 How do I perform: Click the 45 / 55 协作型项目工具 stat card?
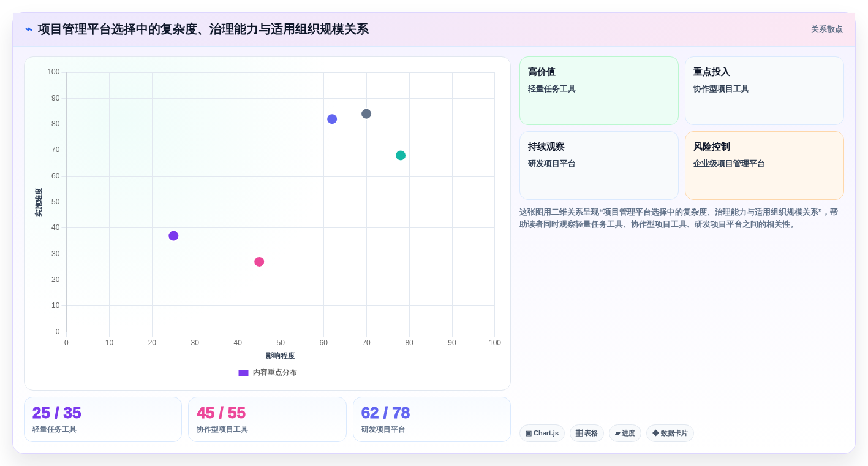click(267, 419)
